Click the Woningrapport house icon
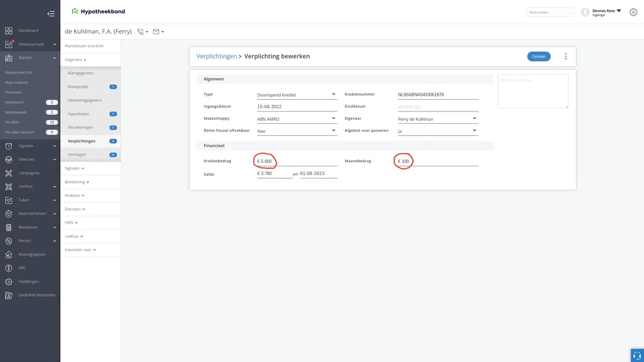 [9, 254]
